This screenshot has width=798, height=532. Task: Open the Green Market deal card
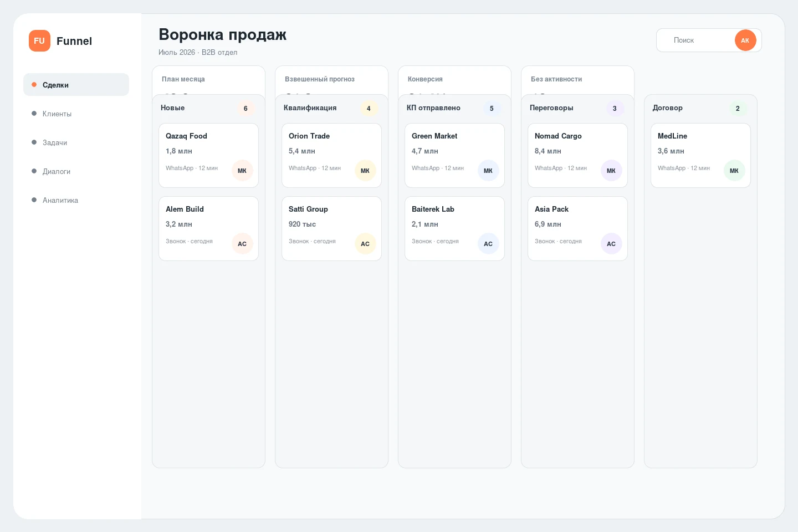pyautogui.click(x=454, y=156)
